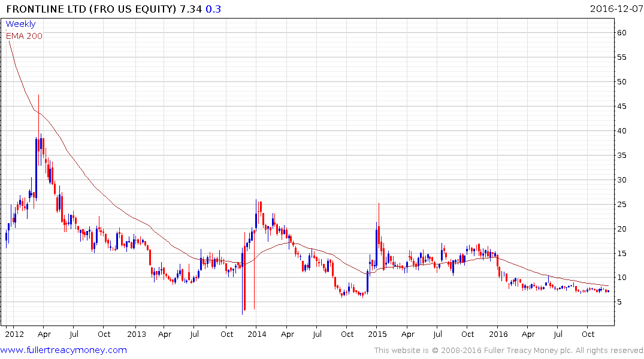Click the date 2016-12-07

coord(616,8)
